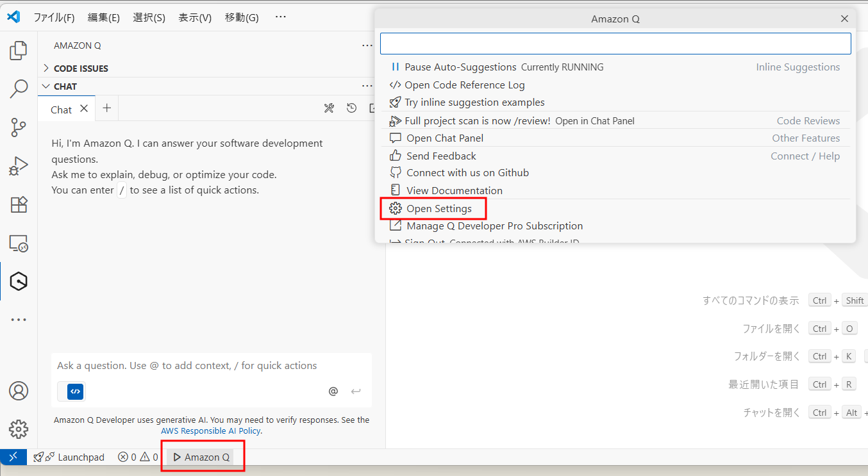Select Full project scan /review entry
The width and height of the screenshot is (868, 476).
point(615,120)
